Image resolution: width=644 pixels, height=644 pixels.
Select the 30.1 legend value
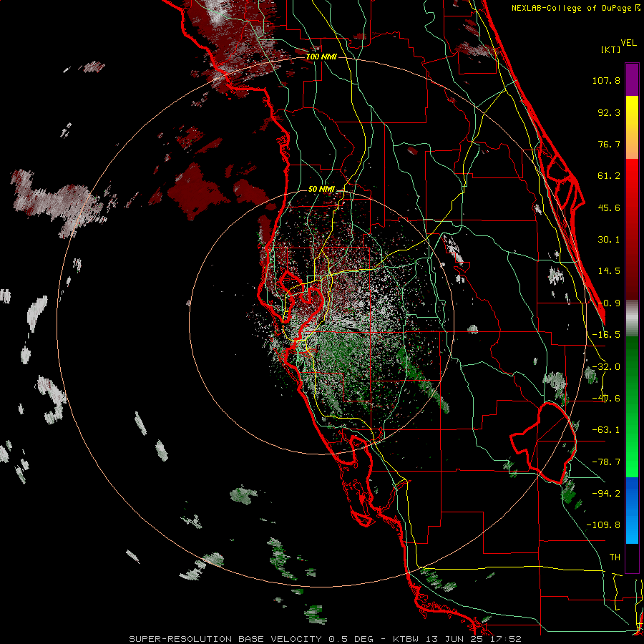coord(609,240)
